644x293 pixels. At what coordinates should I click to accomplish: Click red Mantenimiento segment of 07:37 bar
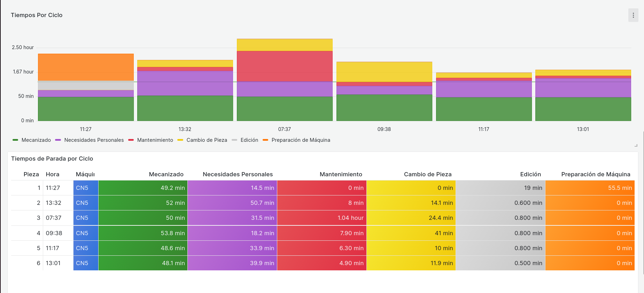pos(285,66)
